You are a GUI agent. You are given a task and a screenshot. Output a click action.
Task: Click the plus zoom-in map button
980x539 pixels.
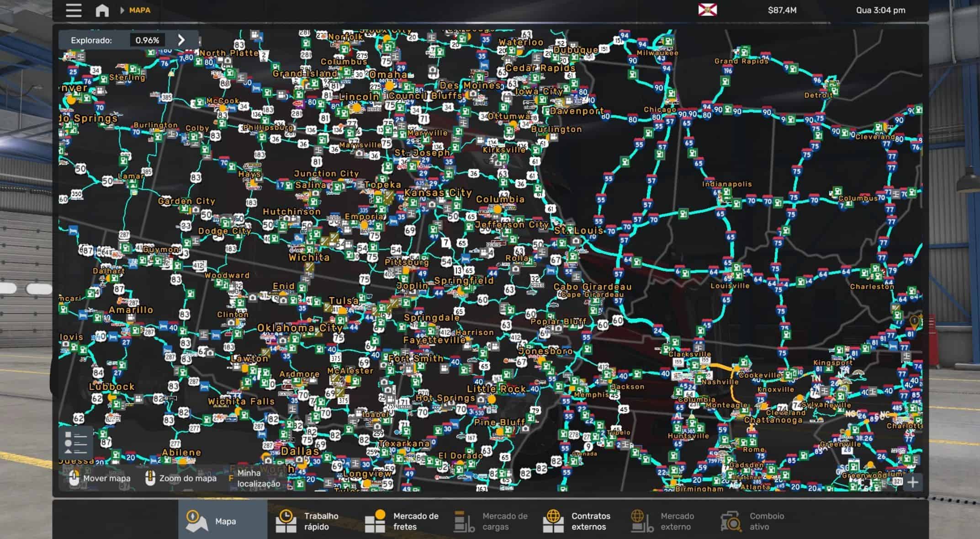pyautogui.click(x=912, y=482)
